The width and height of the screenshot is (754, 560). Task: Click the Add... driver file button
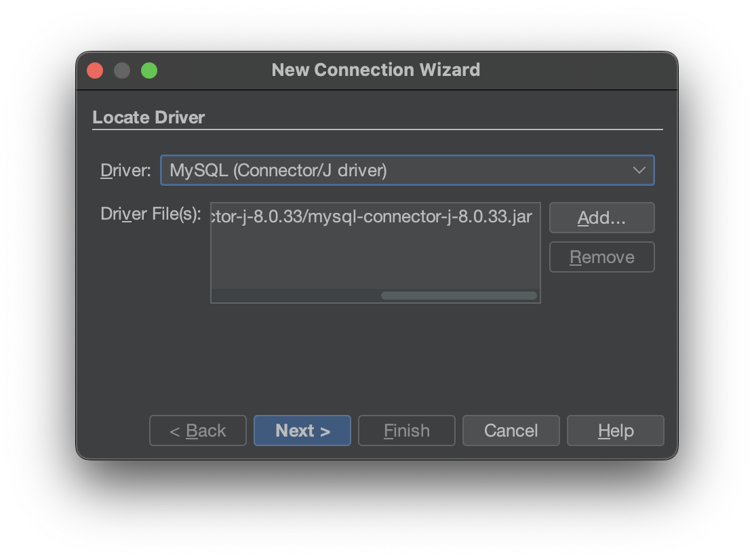(x=601, y=218)
